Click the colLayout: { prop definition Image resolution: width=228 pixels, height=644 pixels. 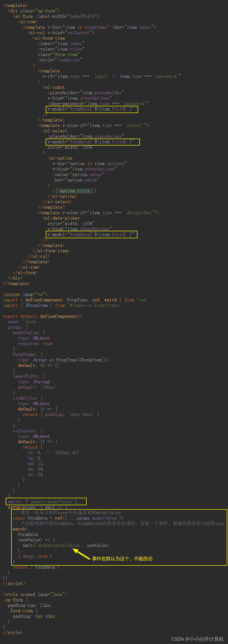pyautogui.click(x=28, y=431)
